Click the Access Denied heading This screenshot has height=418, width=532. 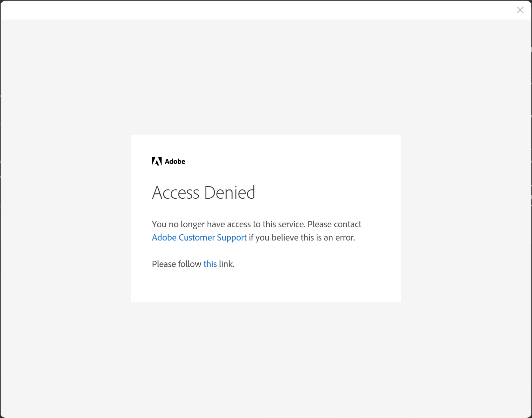pos(203,192)
